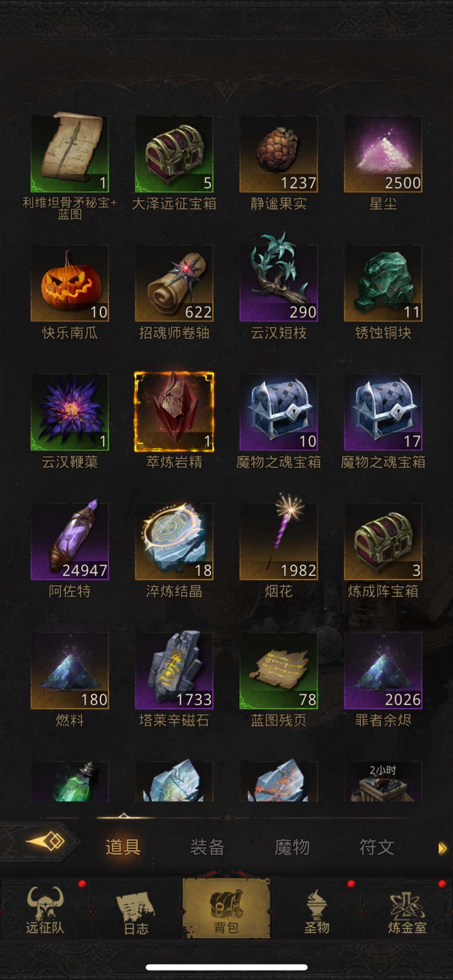Tap the 快乐南瓜 pumpkin item
Screen dimensions: 453x980
[70, 283]
